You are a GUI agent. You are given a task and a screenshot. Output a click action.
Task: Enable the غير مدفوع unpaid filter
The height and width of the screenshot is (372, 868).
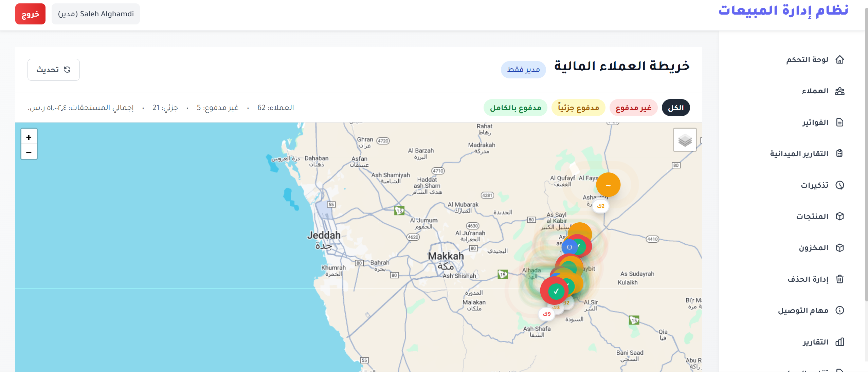(633, 108)
